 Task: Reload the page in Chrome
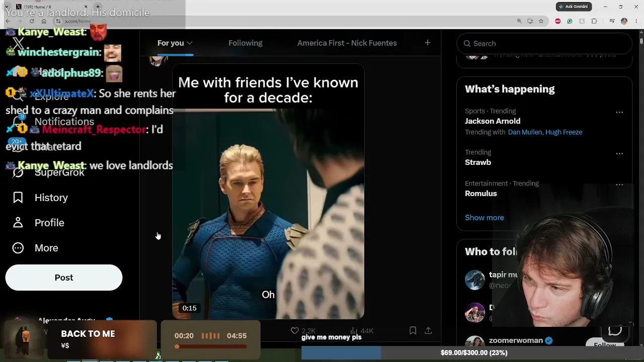pos(32,21)
